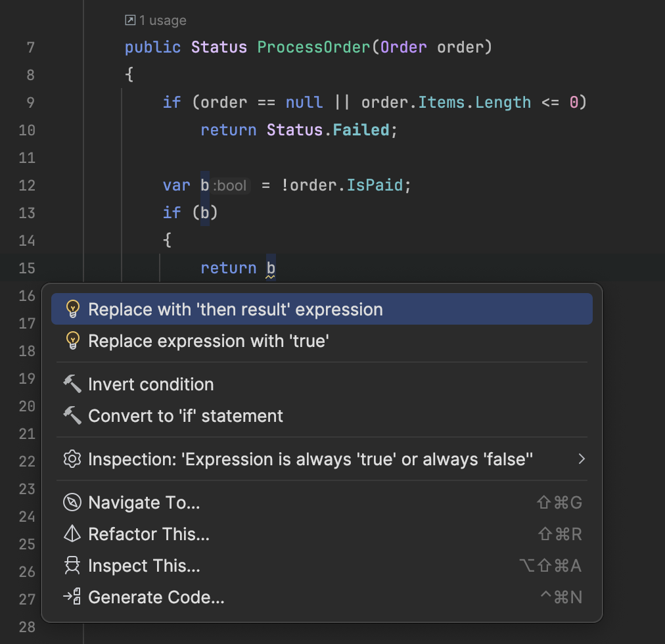Viewport: 665px width, 644px height.
Task: Click the Generate Code icon
Action: point(72,597)
